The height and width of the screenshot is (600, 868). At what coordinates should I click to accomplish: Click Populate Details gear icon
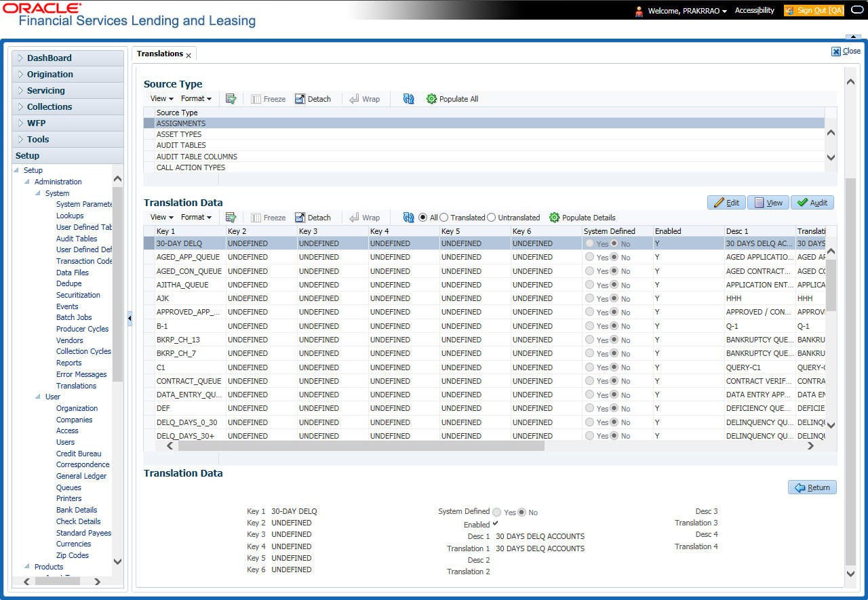pos(554,218)
